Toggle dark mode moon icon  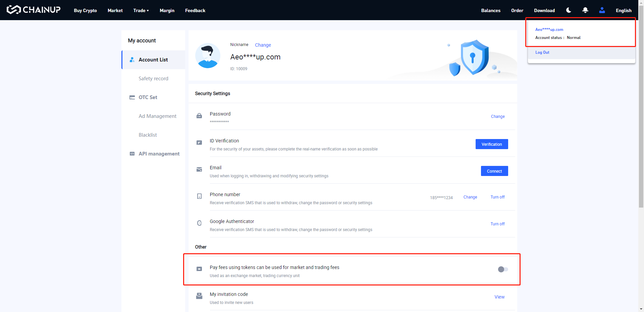pyautogui.click(x=569, y=10)
